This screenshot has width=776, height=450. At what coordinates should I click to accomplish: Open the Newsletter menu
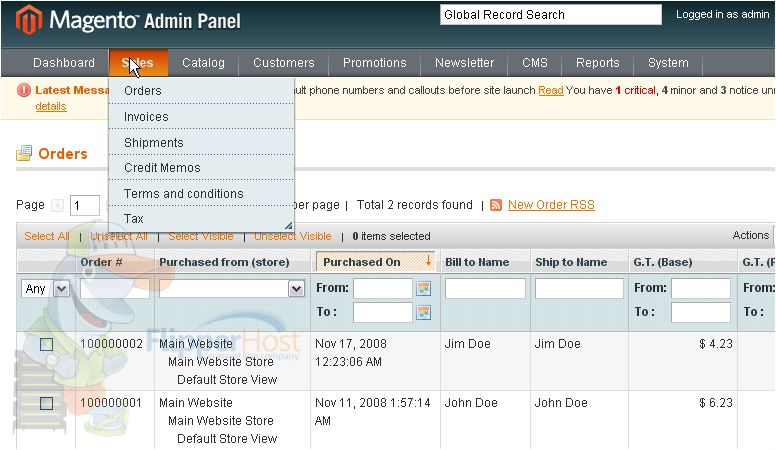tap(465, 63)
